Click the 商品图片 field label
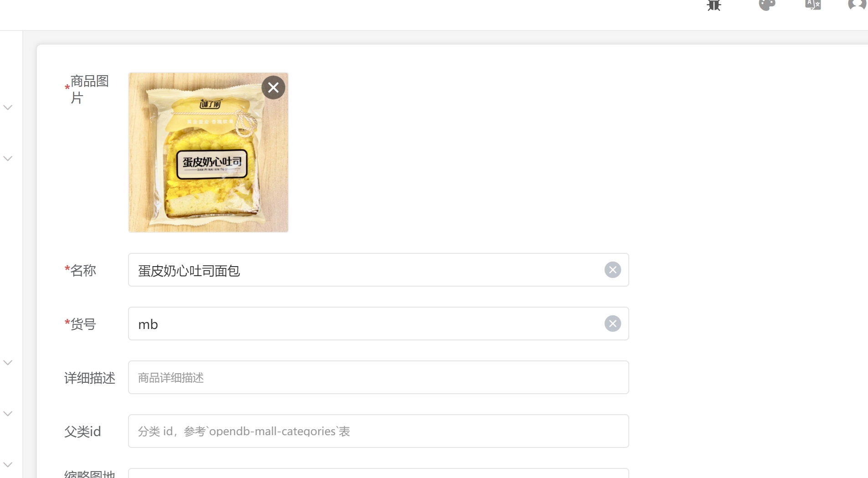This screenshot has height=478, width=868. (x=89, y=89)
